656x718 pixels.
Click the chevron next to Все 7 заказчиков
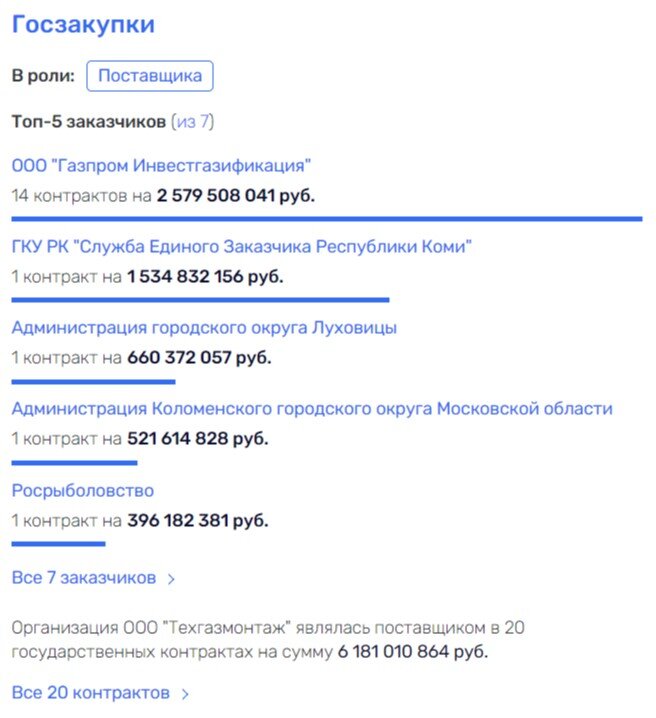coord(171,579)
